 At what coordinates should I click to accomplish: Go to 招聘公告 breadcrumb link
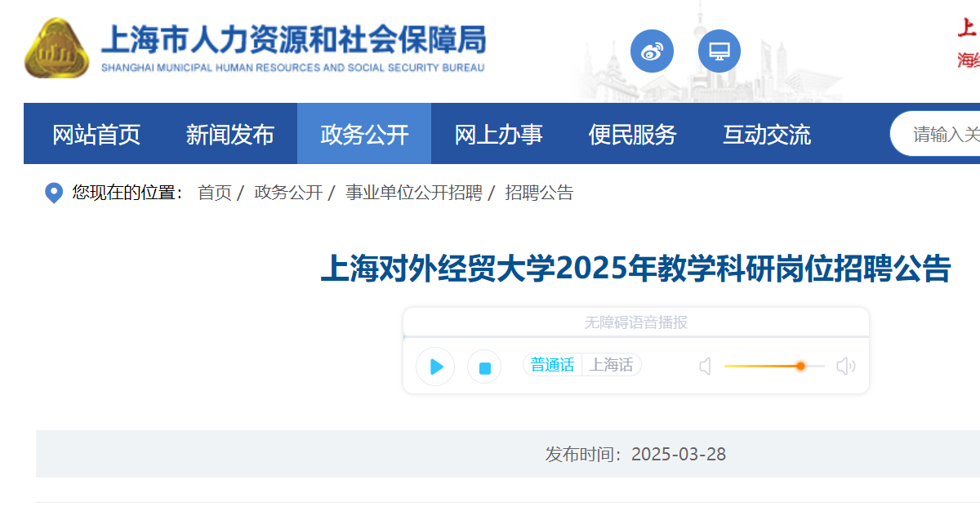pyautogui.click(x=539, y=193)
